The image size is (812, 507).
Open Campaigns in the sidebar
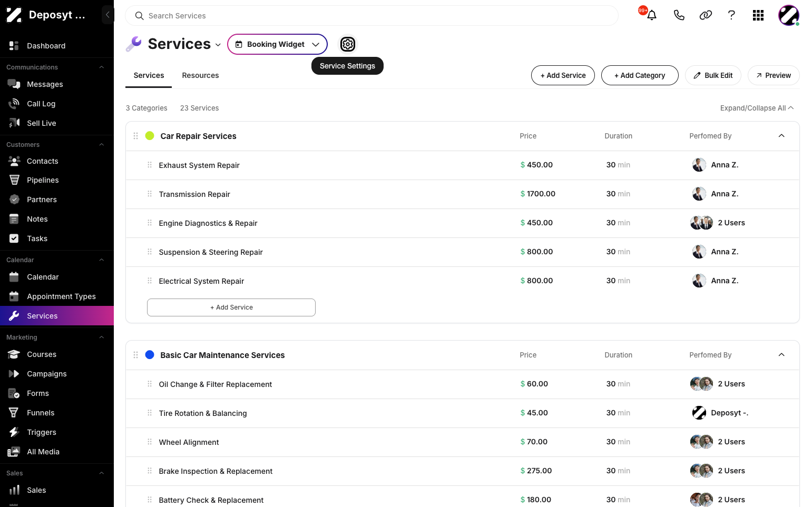pos(57,374)
